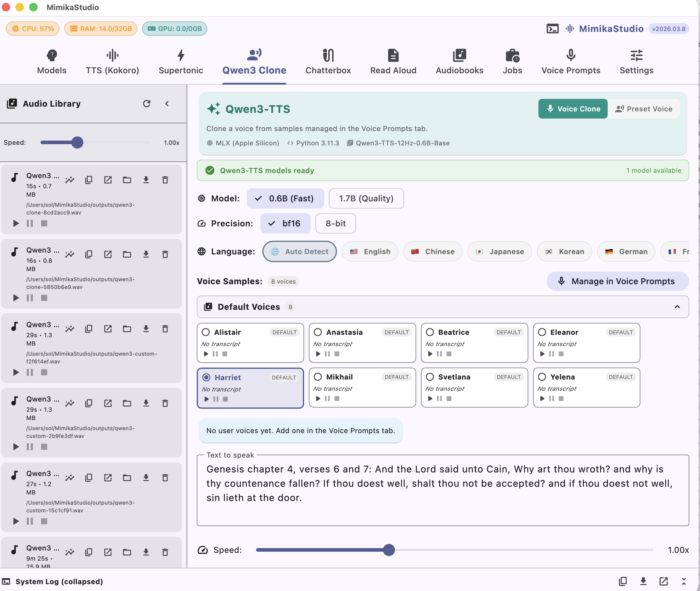Screen dimensions: 700x591
Task: Switch to the Chatterbox tab
Action: [328, 62]
